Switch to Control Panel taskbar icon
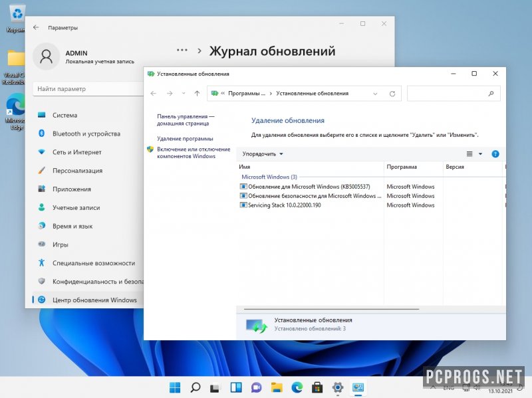532x398 pixels. (x=358, y=387)
